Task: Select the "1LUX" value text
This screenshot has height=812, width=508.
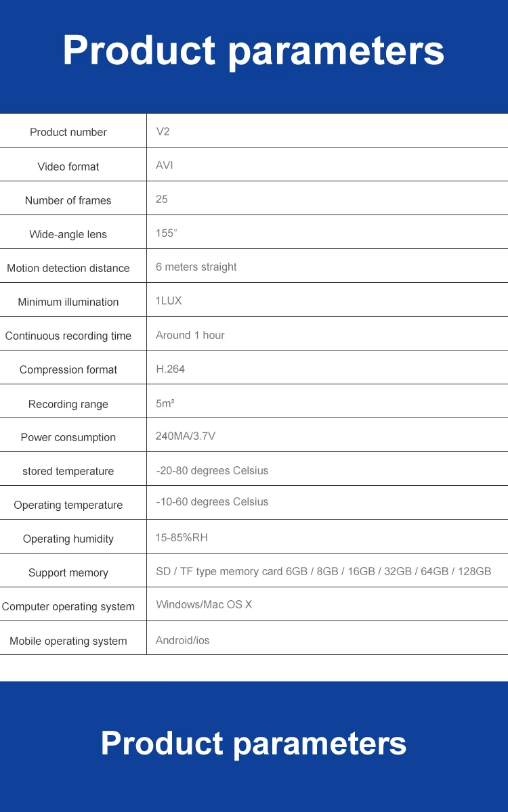Action: pos(169,300)
